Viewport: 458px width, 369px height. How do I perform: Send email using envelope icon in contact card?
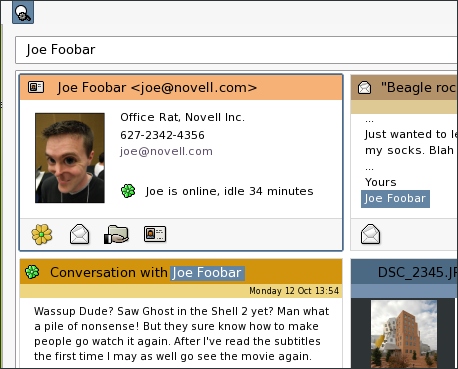[79, 234]
